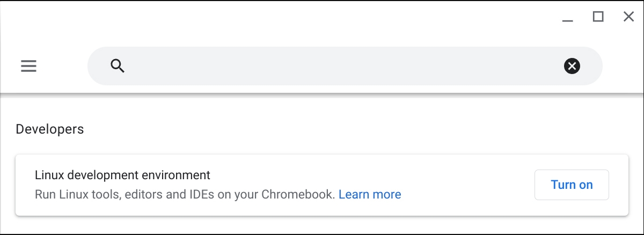644x235 pixels.
Task: Clear the search with the X icon
Action: click(572, 66)
